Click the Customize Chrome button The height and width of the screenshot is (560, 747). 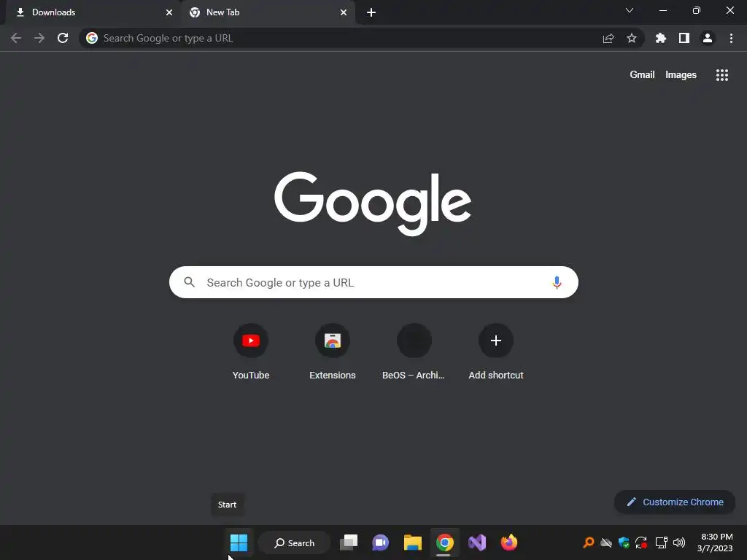675,502
